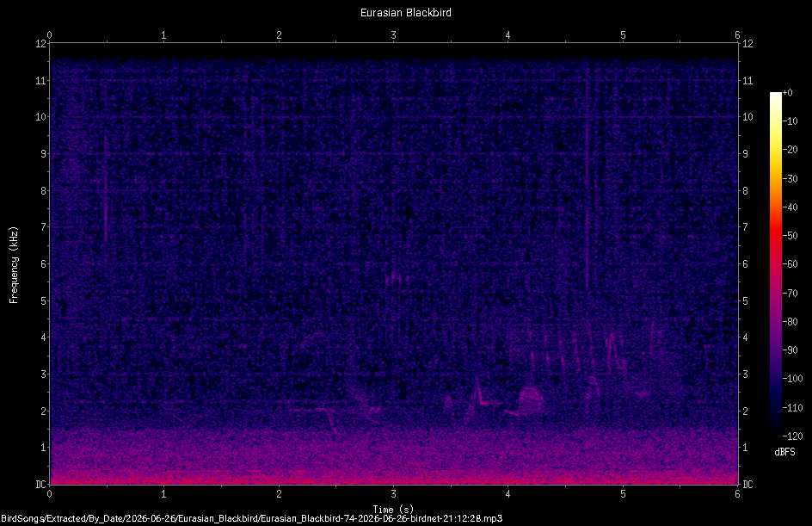Click the -120 value on the color scale

click(x=792, y=436)
